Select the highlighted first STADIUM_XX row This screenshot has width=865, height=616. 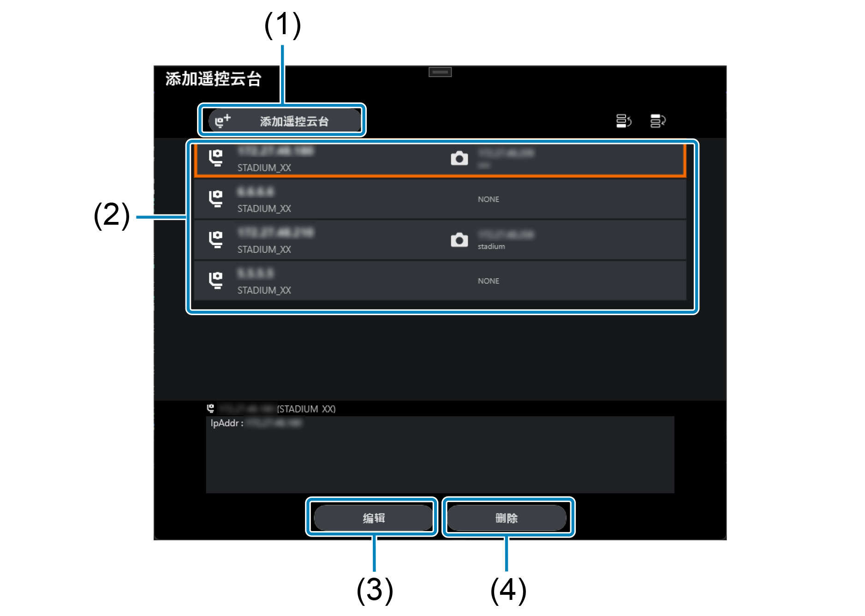point(440,159)
